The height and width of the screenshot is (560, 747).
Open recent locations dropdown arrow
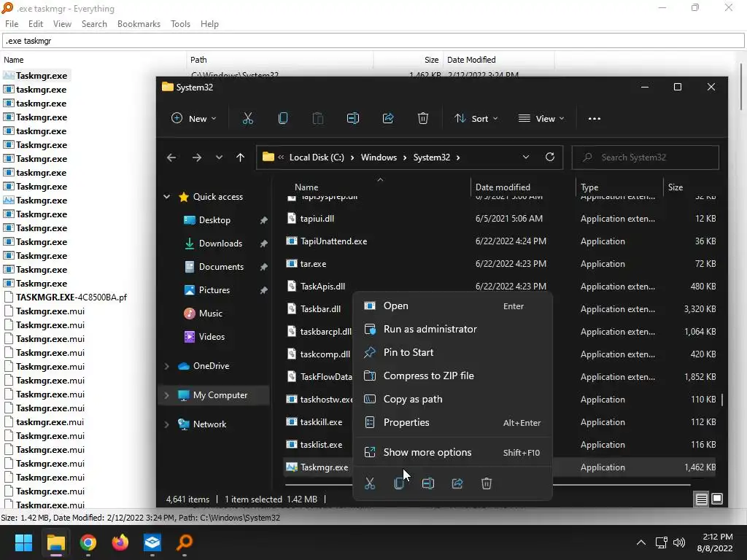219,157
